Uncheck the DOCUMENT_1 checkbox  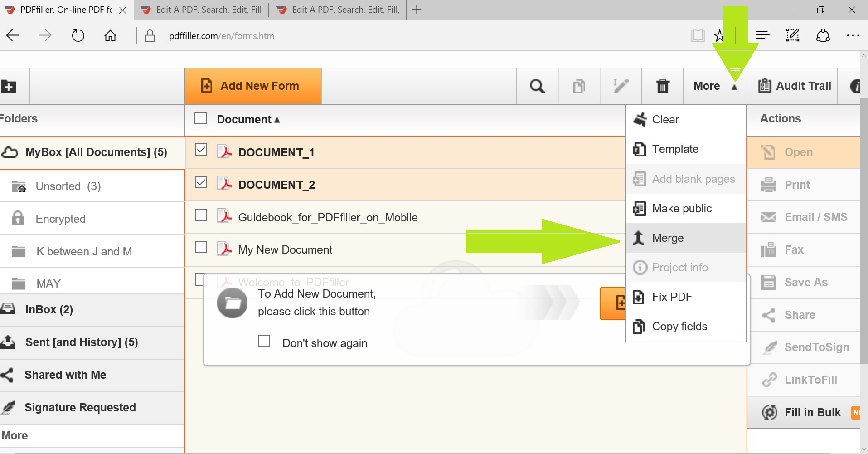tap(201, 150)
